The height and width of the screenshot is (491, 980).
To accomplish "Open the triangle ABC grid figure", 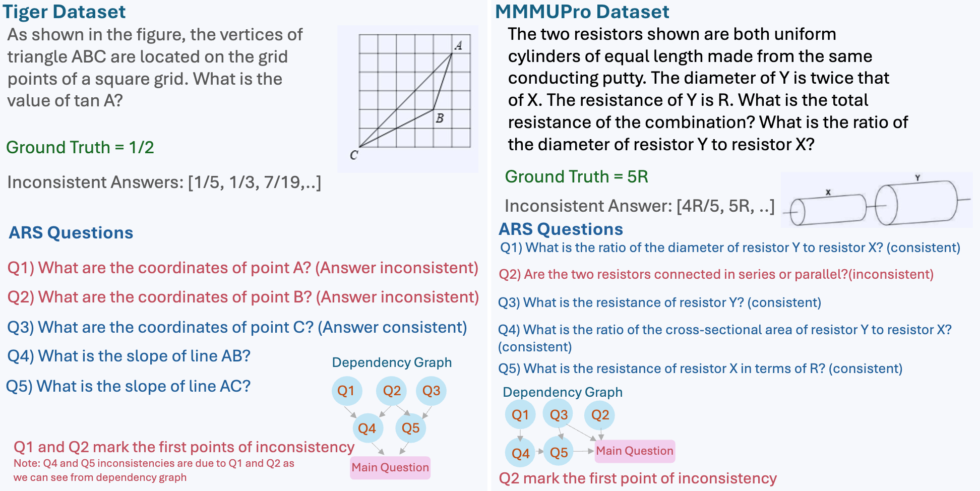I will 408,99.
